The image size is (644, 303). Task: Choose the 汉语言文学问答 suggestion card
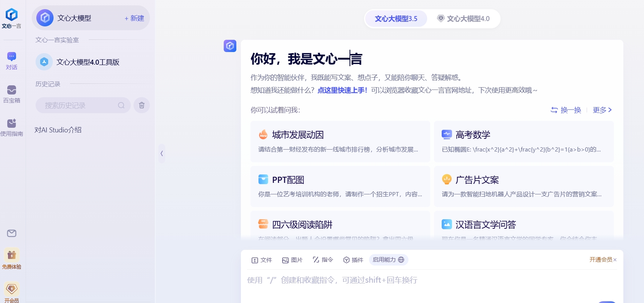(524, 226)
